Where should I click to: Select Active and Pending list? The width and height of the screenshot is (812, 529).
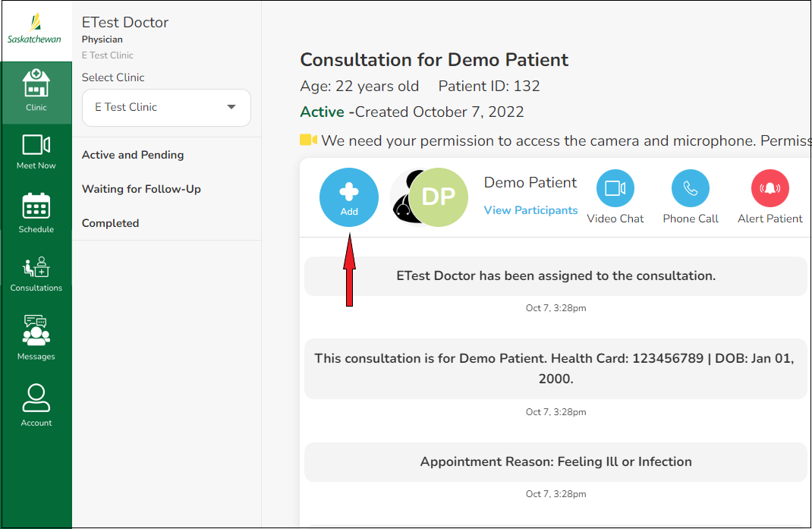click(x=133, y=155)
